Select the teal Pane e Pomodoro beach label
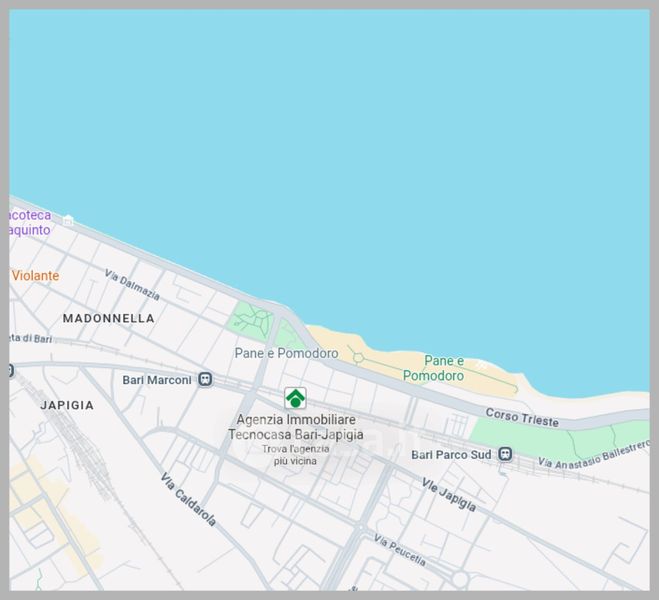 [x=434, y=368]
